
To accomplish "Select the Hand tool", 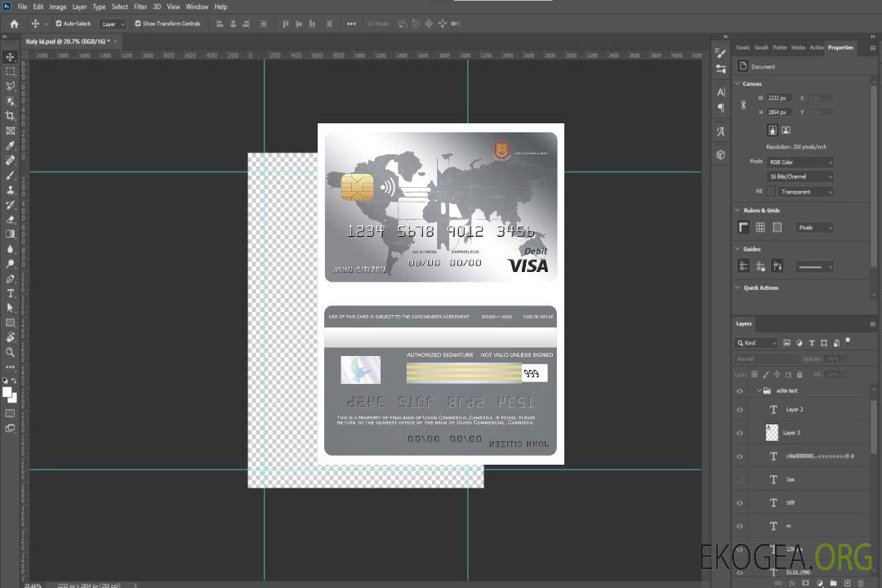I will tap(10, 337).
